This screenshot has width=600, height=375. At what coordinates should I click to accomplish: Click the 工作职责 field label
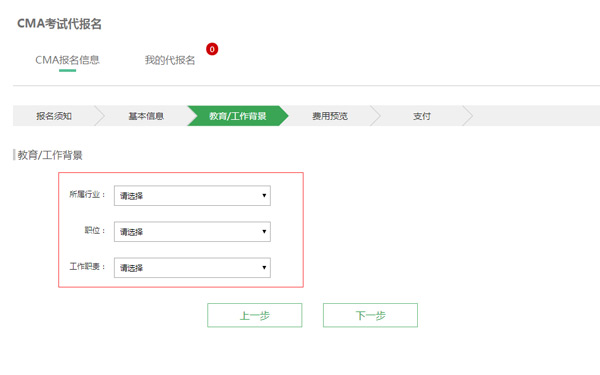tap(87, 266)
